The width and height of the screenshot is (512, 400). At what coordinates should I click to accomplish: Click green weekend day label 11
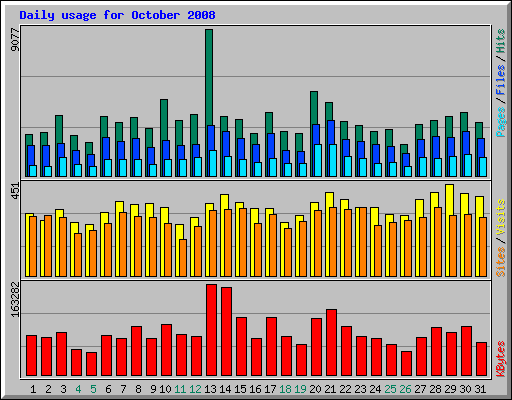click(x=180, y=389)
